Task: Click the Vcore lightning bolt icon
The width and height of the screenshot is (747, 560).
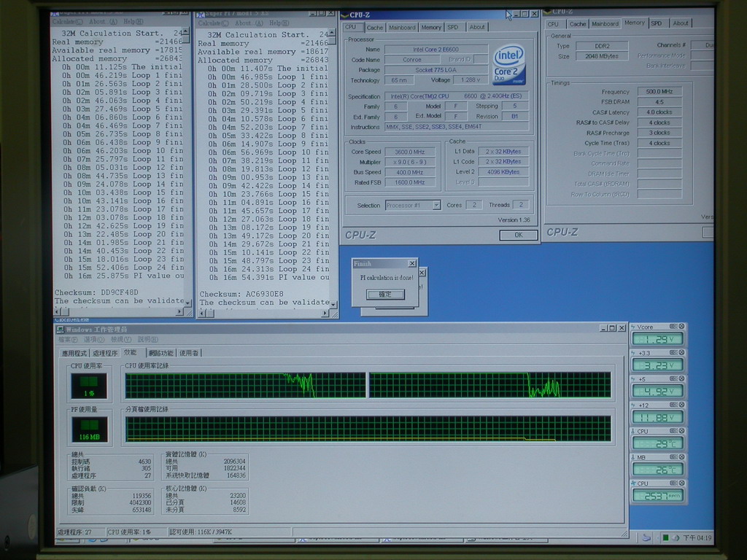Action: tap(633, 327)
